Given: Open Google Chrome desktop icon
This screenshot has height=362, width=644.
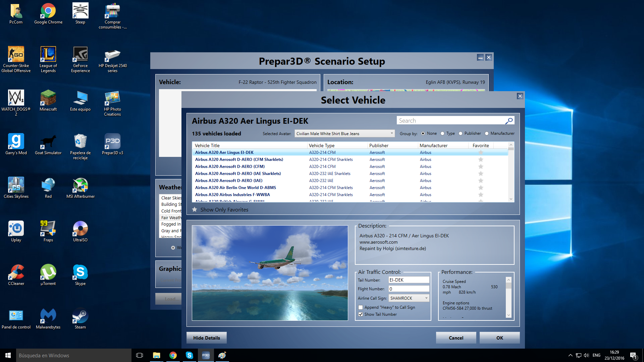Looking at the screenshot, I should (48, 14).
